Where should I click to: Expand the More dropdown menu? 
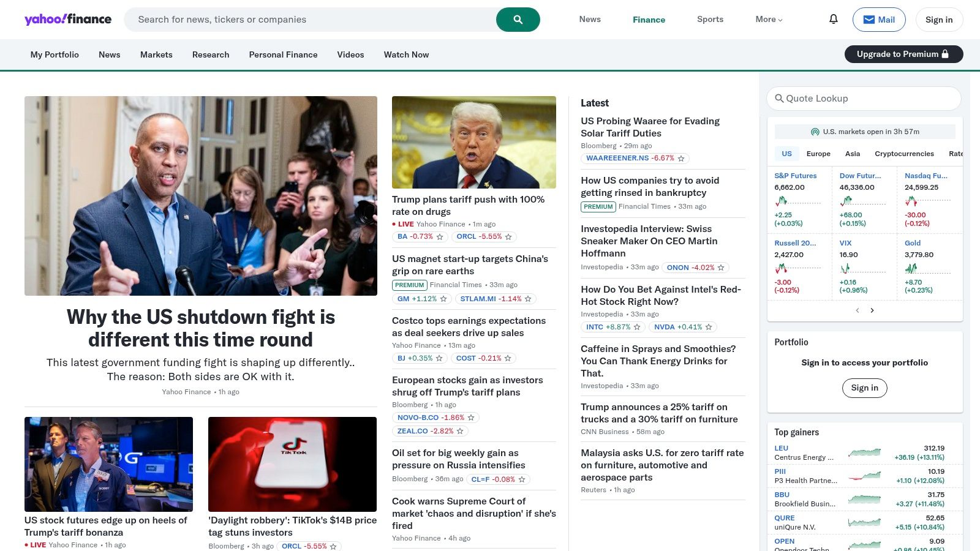(769, 20)
